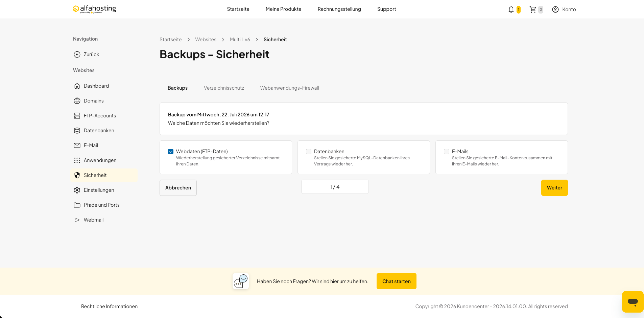The height and width of the screenshot is (318, 644).
Task: Open FTP-Accounts sidebar entry
Action: [x=104, y=116]
